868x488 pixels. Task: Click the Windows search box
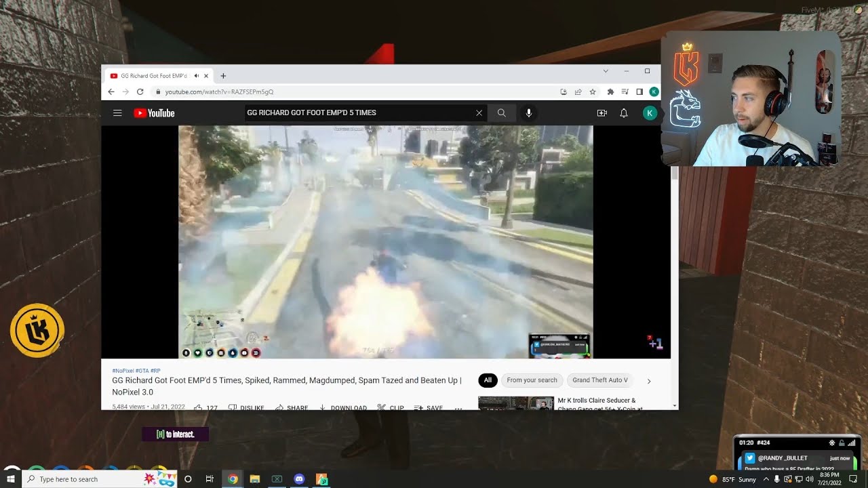(100, 479)
